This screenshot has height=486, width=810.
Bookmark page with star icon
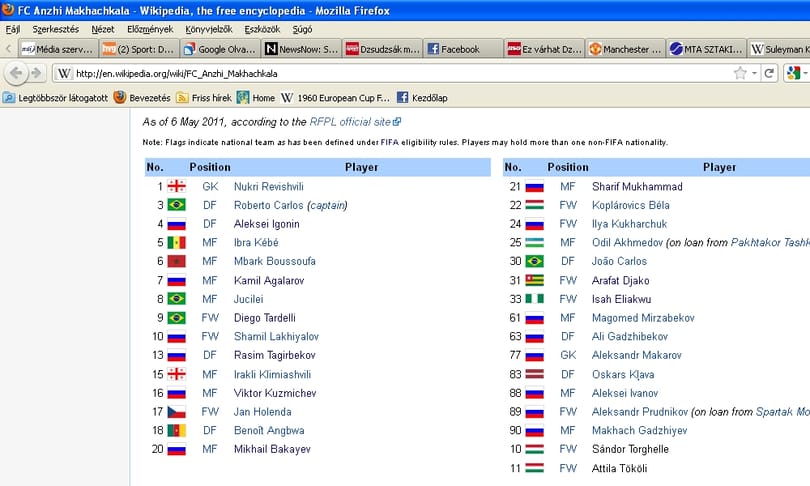coord(740,73)
